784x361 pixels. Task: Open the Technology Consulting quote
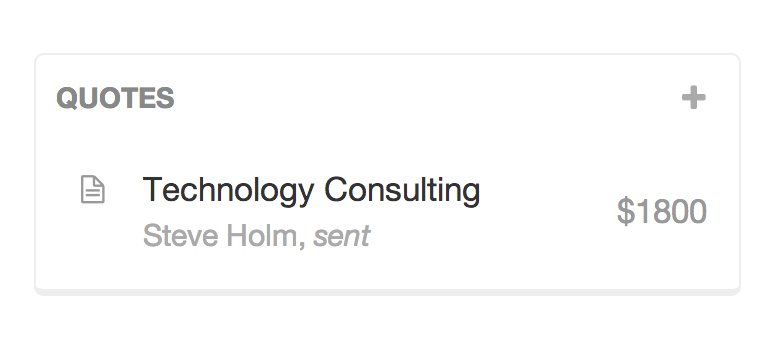tap(311, 191)
